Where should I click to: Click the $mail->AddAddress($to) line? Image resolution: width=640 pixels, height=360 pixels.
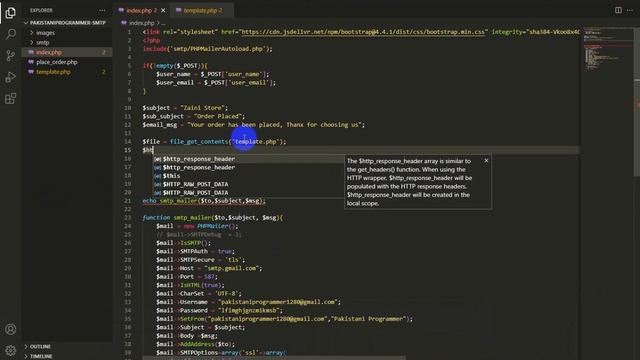pyautogui.click(x=196, y=344)
